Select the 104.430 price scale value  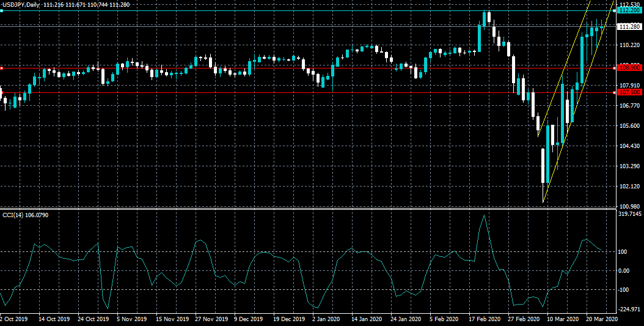pos(629,146)
